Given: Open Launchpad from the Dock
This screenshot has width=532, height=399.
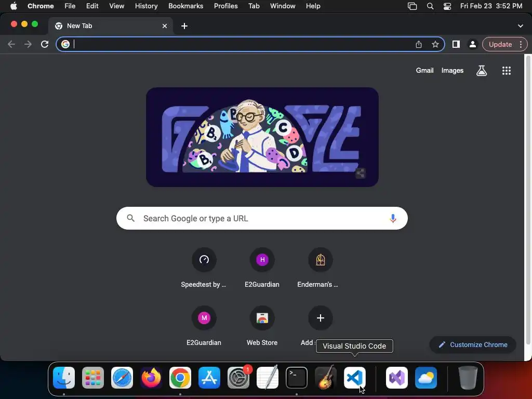Looking at the screenshot, I should point(93,378).
